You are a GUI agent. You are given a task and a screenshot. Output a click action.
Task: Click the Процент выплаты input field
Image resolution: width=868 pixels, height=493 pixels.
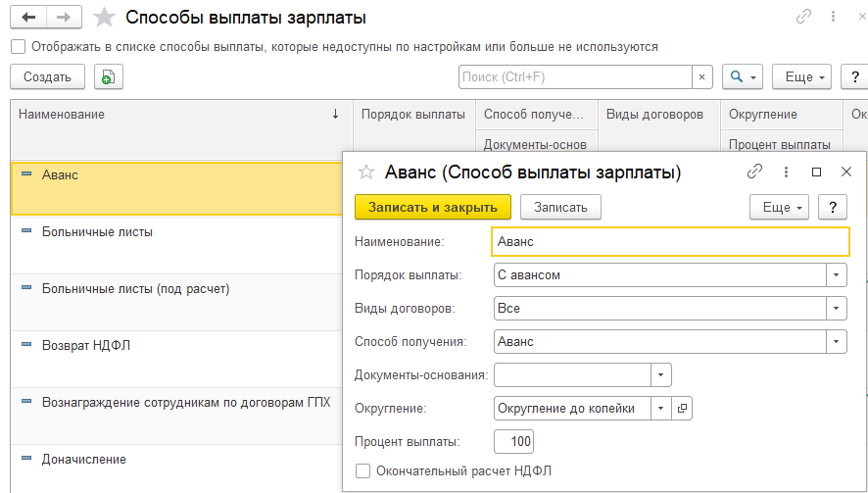[x=514, y=441]
